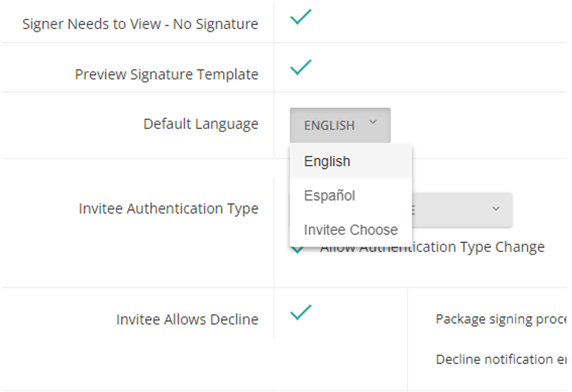Pick the Invitee Choose language option
Viewport: 572px width, 392px height.
351,230
